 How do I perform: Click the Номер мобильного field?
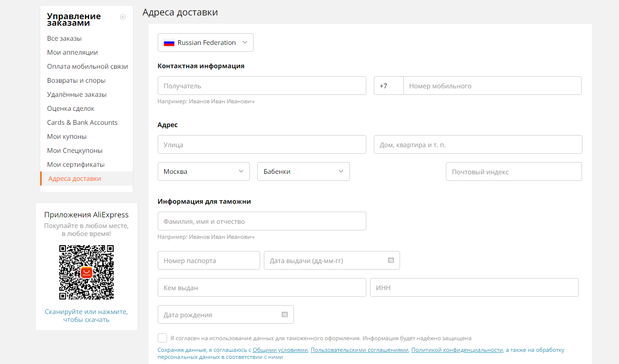pos(492,86)
